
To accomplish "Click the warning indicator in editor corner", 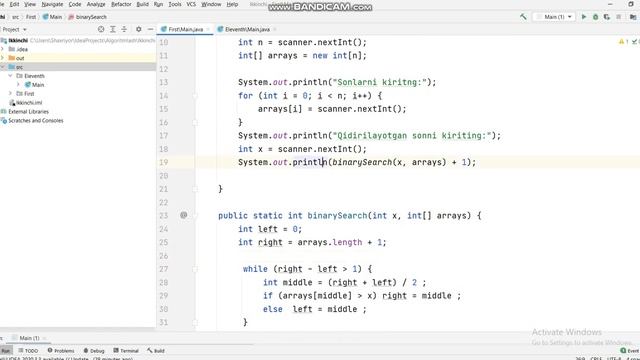I will (x=623, y=42).
